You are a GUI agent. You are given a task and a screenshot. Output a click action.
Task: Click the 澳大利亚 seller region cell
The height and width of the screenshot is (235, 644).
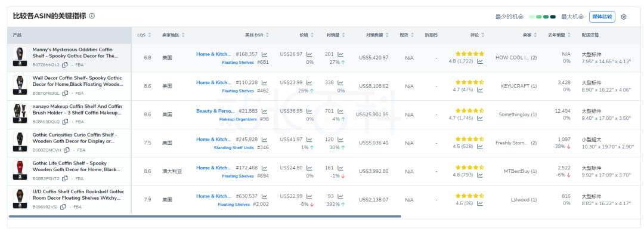tap(172, 171)
